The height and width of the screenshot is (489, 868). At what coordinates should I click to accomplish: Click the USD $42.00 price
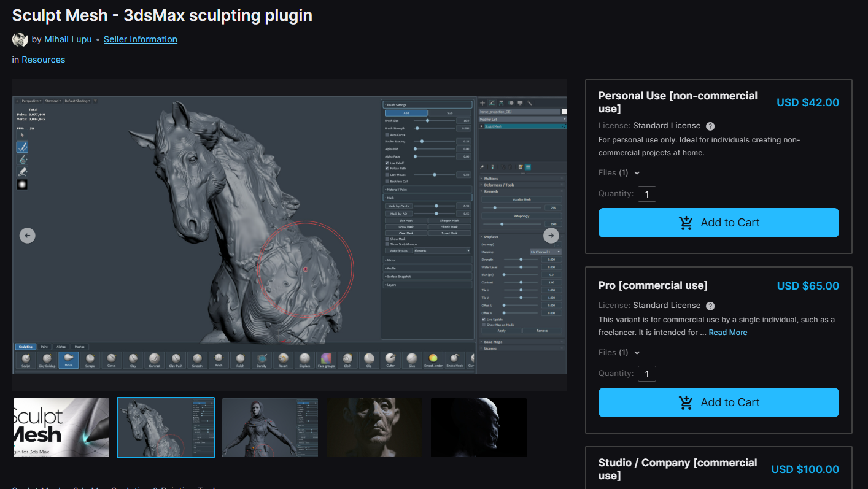pos(808,102)
